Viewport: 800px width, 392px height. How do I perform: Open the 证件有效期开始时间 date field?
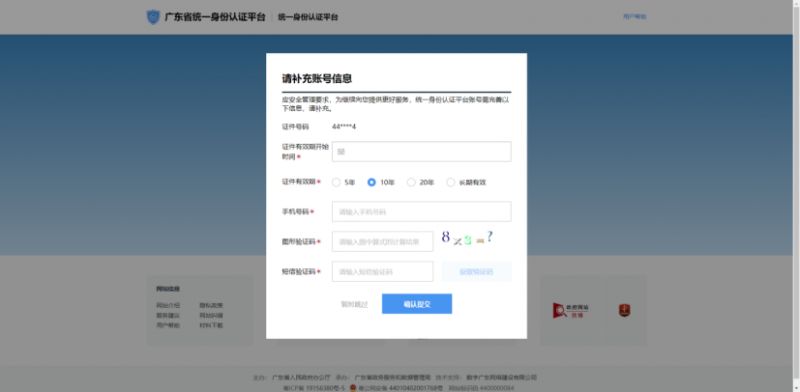[x=421, y=152]
